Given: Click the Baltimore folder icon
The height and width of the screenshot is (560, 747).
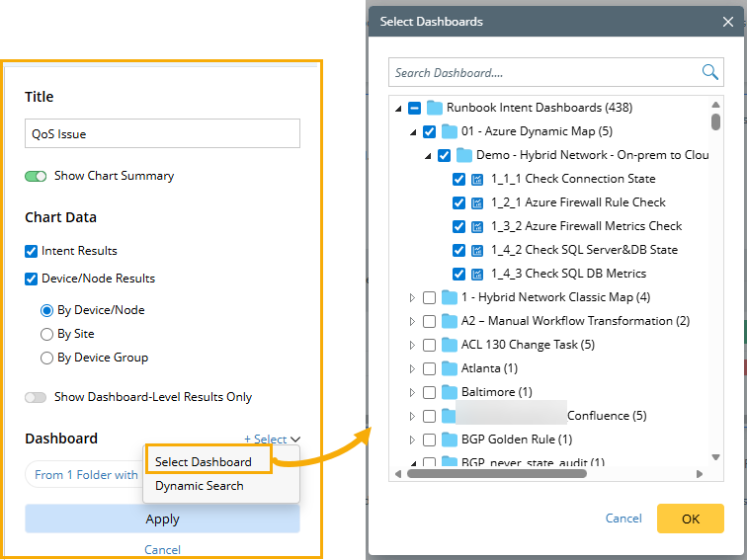Looking at the screenshot, I should (x=450, y=392).
